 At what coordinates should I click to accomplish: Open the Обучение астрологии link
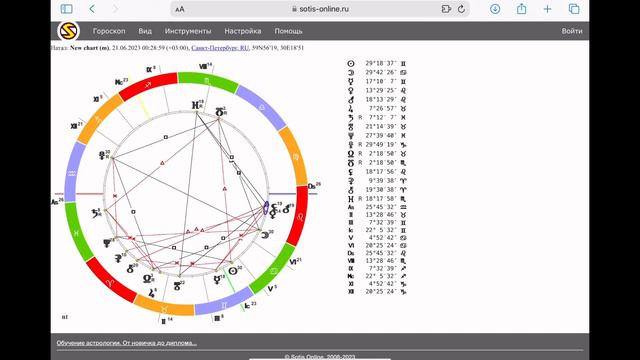pyautogui.click(x=127, y=343)
